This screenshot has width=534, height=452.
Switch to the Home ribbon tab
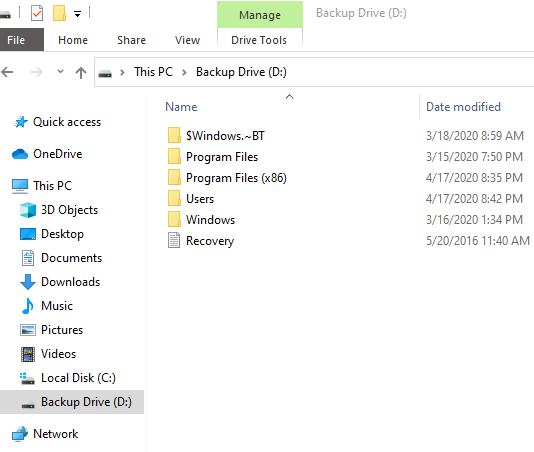73,40
